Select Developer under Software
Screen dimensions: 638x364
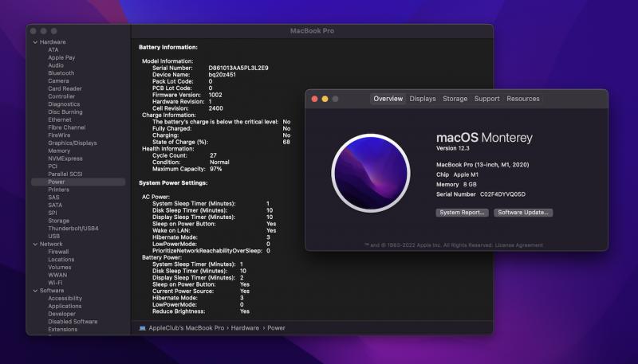tap(61, 314)
